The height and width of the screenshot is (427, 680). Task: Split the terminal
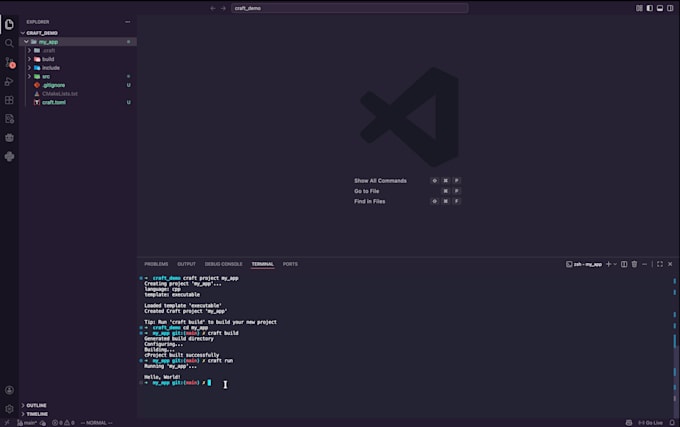pos(624,264)
